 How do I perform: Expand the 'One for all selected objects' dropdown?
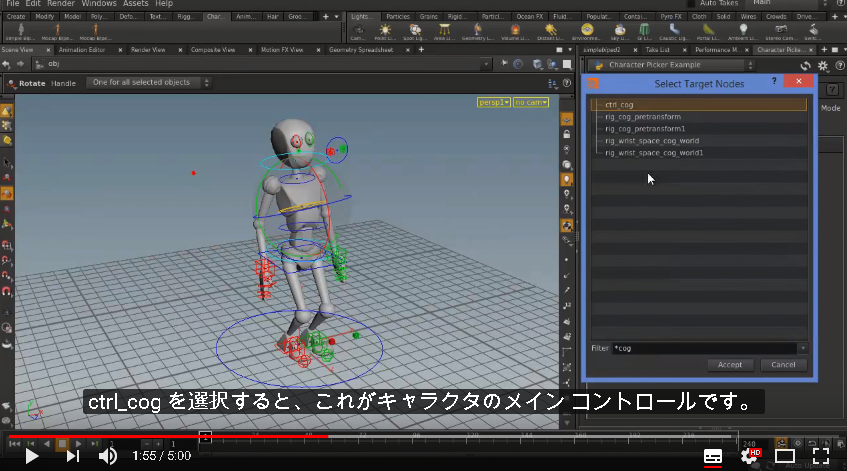149,83
